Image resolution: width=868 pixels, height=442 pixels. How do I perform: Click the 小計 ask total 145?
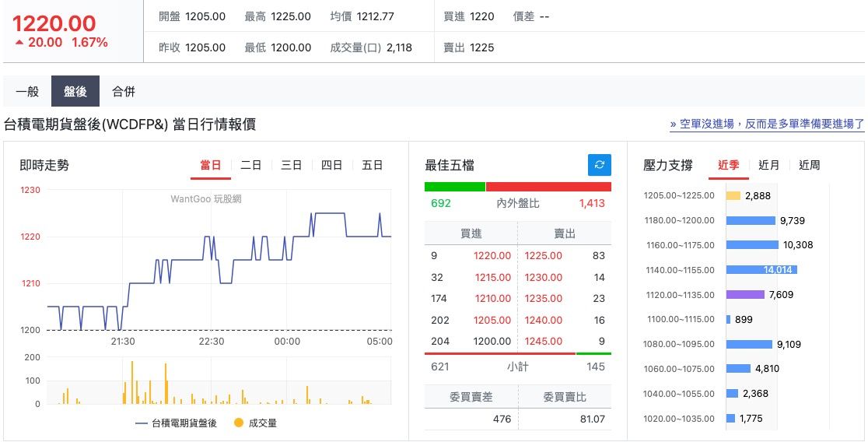[596, 367]
